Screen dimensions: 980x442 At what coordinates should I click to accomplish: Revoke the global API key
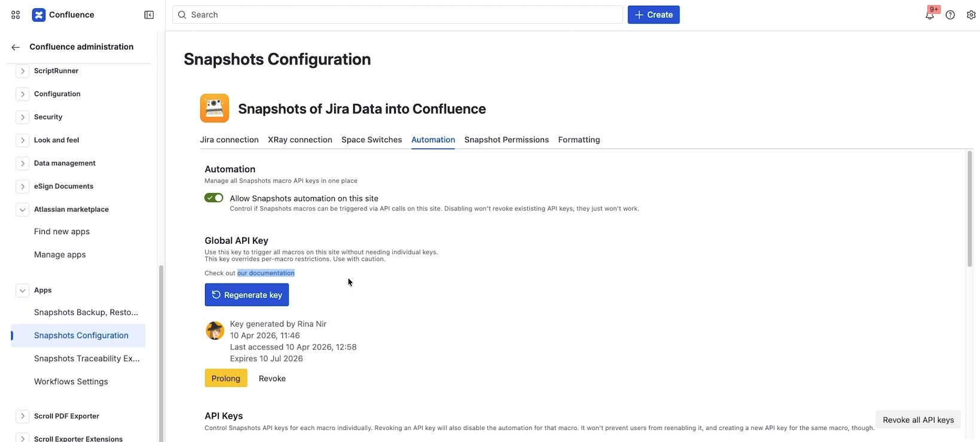[x=272, y=379]
